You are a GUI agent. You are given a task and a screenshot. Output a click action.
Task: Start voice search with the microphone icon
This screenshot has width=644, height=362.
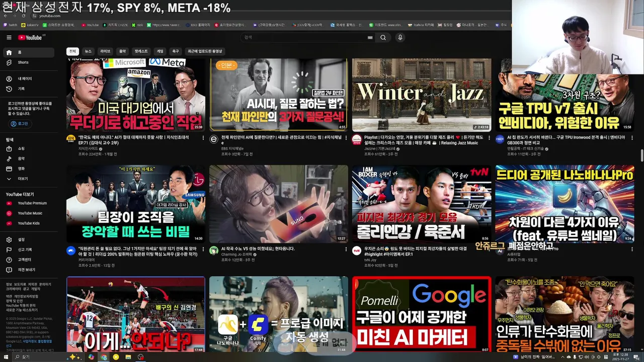point(400,38)
